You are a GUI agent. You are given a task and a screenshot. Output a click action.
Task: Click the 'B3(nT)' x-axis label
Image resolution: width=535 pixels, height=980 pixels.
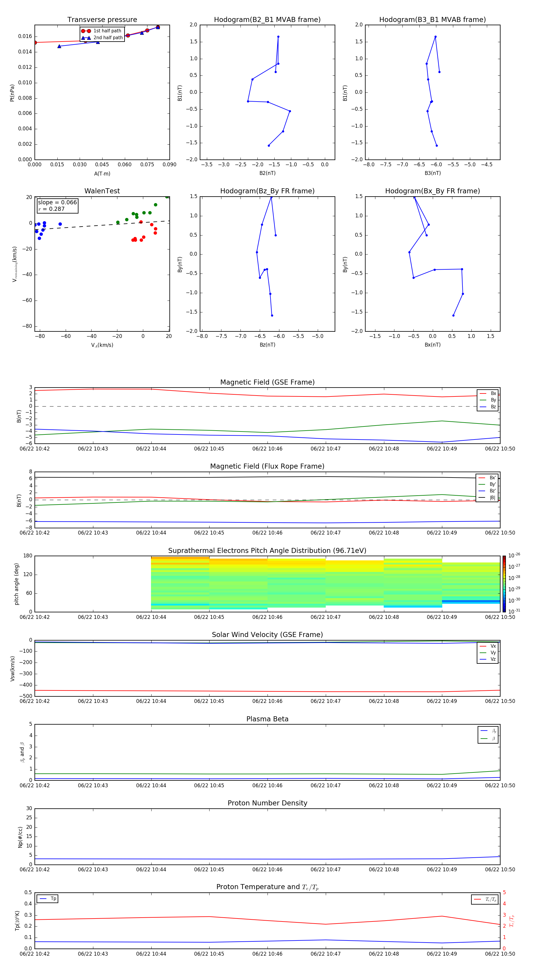pos(432,173)
